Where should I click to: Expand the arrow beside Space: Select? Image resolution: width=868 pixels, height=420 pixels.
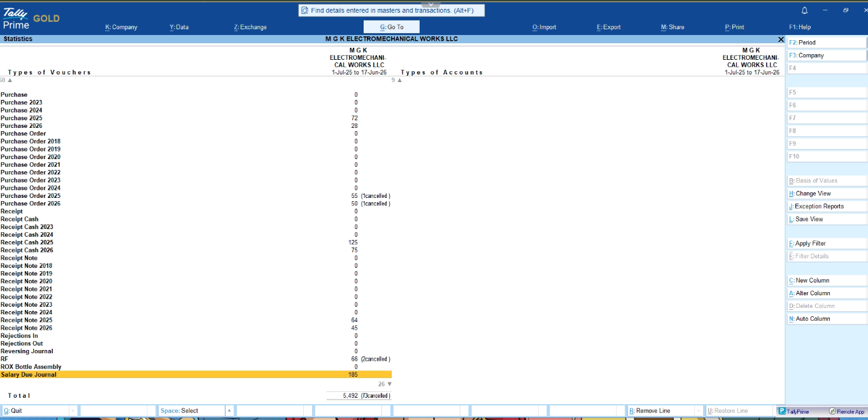tap(229, 411)
